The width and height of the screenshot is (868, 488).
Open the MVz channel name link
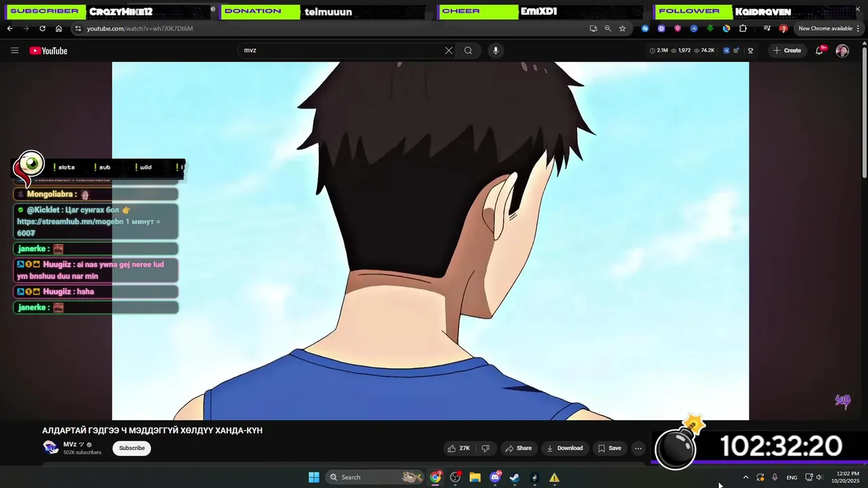70,445
